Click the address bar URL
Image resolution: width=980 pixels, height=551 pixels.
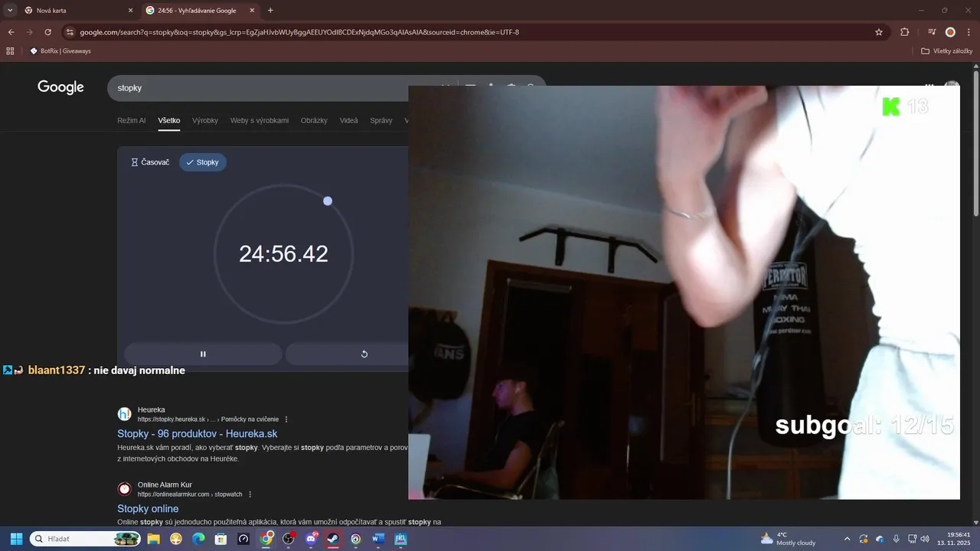[299, 32]
